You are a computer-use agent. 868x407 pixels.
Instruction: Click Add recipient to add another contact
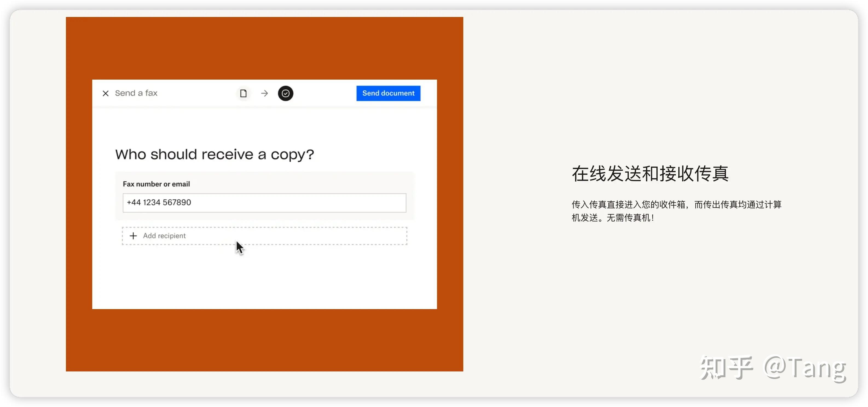(x=164, y=236)
